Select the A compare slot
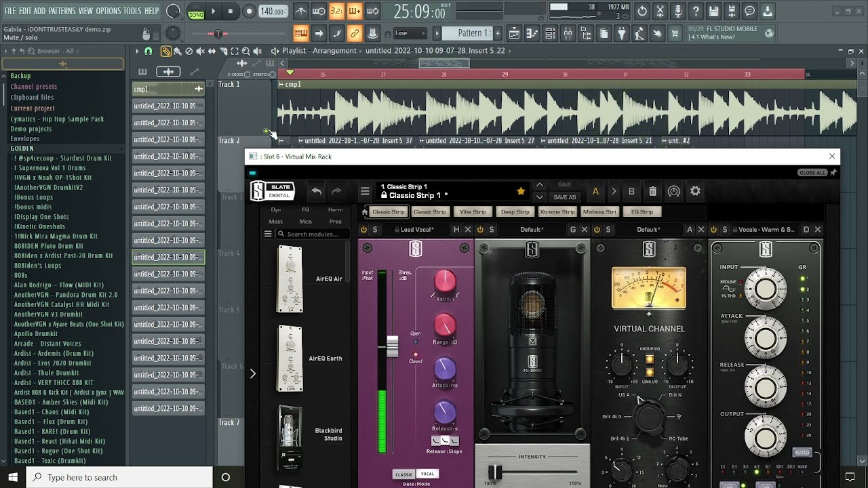868x488 pixels. (595, 191)
